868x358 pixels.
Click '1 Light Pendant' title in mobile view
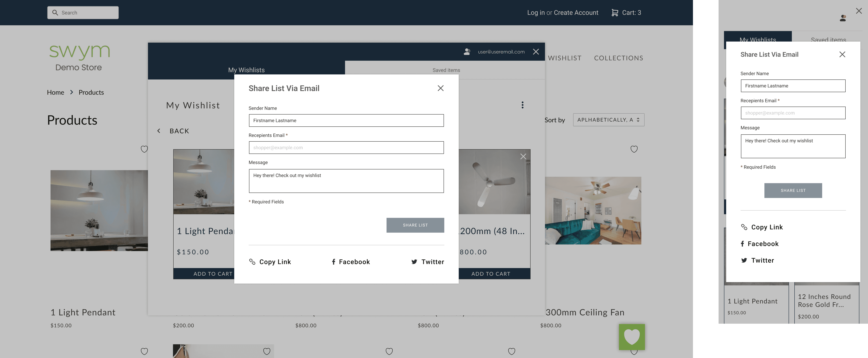point(753,301)
